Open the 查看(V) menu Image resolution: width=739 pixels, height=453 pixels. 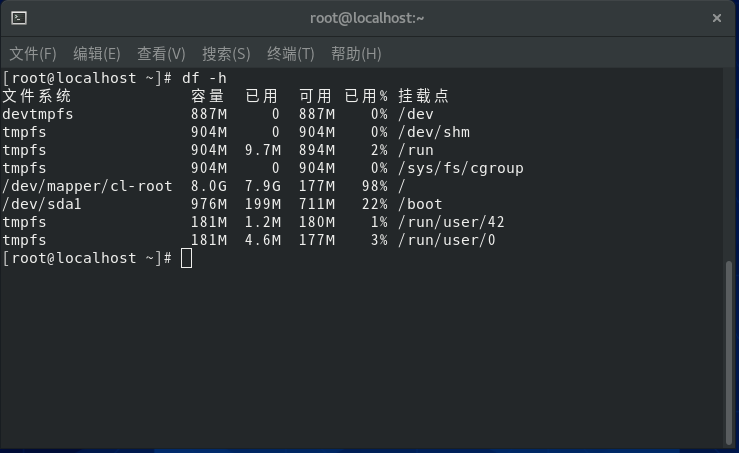click(161, 54)
